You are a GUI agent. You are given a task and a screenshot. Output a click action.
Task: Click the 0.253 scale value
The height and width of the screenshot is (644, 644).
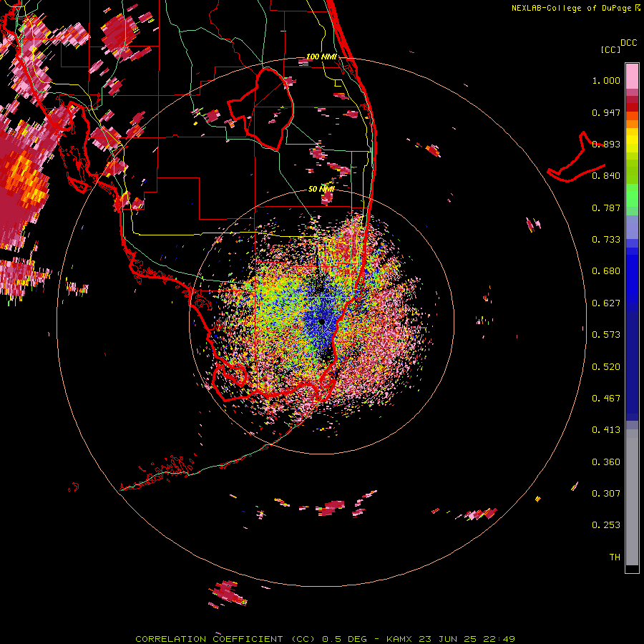coord(606,525)
